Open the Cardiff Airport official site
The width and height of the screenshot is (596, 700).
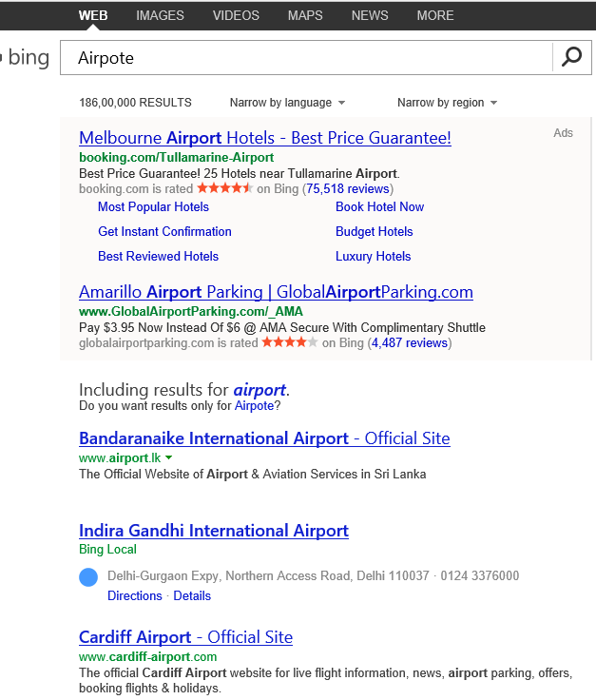tap(185, 637)
